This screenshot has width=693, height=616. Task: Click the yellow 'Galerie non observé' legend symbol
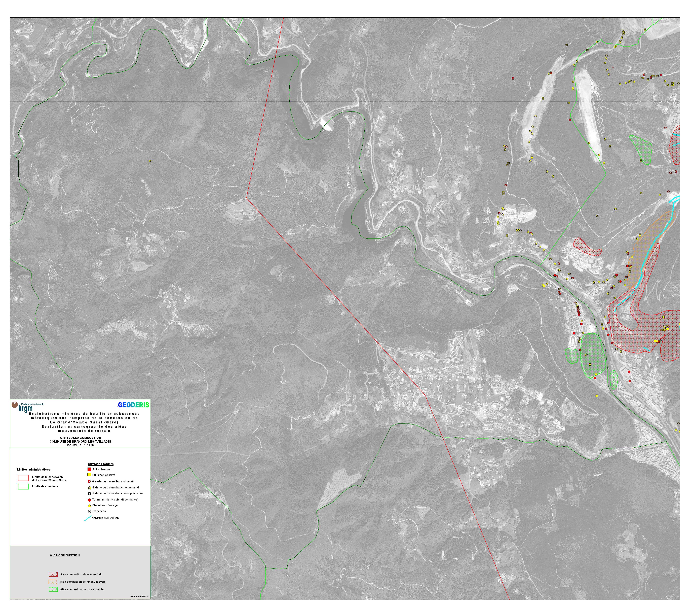tap(89, 487)
